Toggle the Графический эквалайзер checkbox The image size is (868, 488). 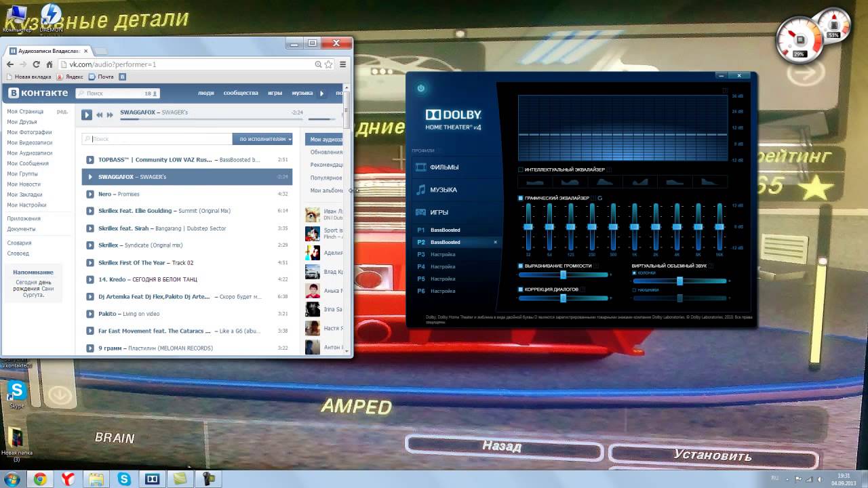point(521,198)
